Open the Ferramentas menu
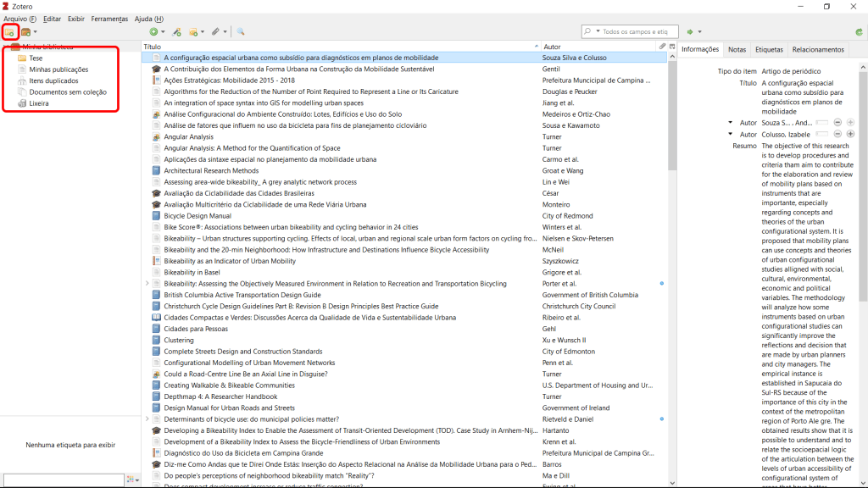This screenshot has width=868, height=488. click(109, 19)
